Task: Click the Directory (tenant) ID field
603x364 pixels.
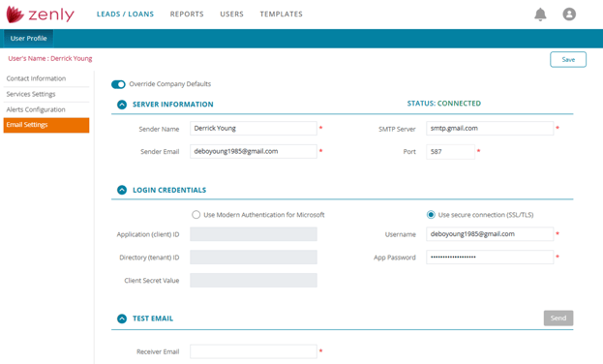Action: click(x=254, y=258)
